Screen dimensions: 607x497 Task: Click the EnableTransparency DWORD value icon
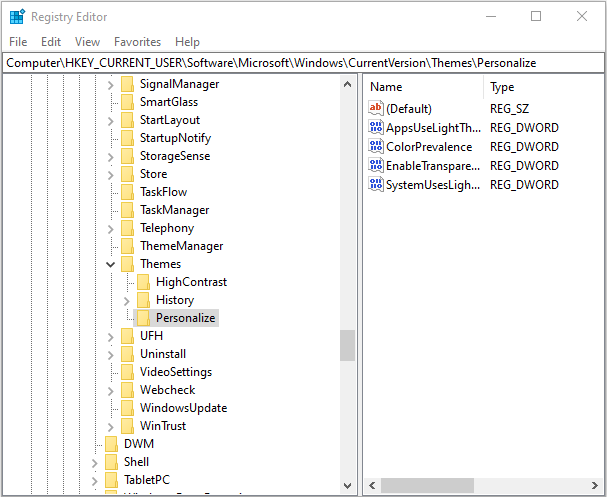tap(376, 166)
